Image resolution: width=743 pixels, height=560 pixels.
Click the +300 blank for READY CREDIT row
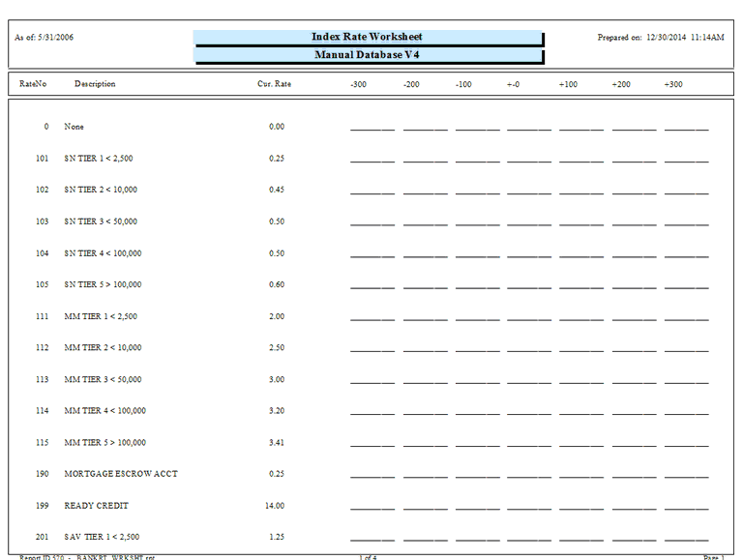pyautogui.click(x=686, y=507)
